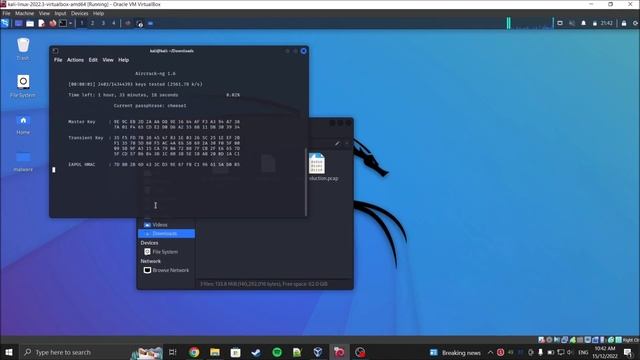Click the show desktop panel icon
This screenshot has width=640, height=360.
tap(18, 23)
